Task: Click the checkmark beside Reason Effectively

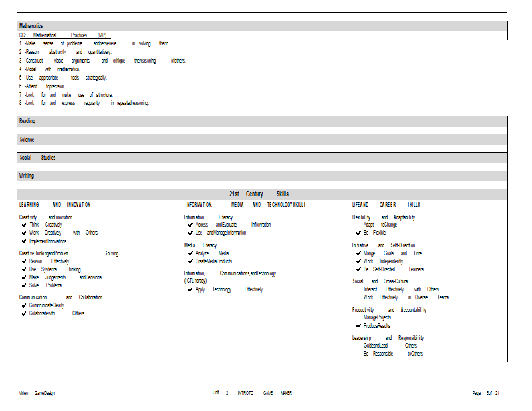Action: click(x=24, y=261)
